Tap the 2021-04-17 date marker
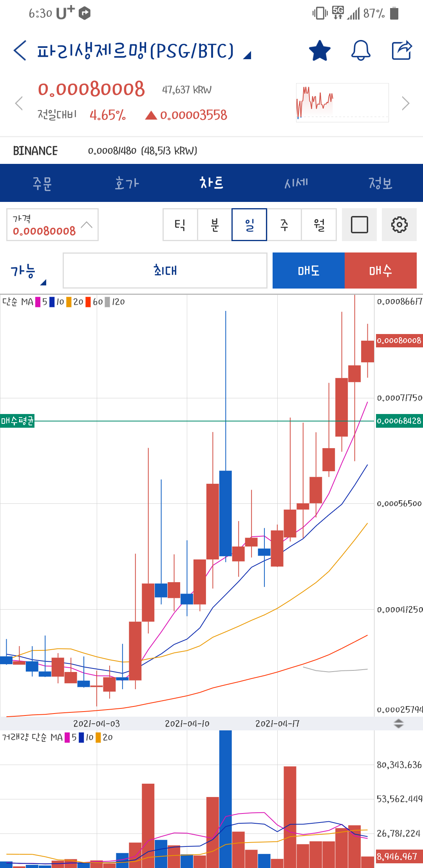 pyautogui.click(x=277, y=724)
